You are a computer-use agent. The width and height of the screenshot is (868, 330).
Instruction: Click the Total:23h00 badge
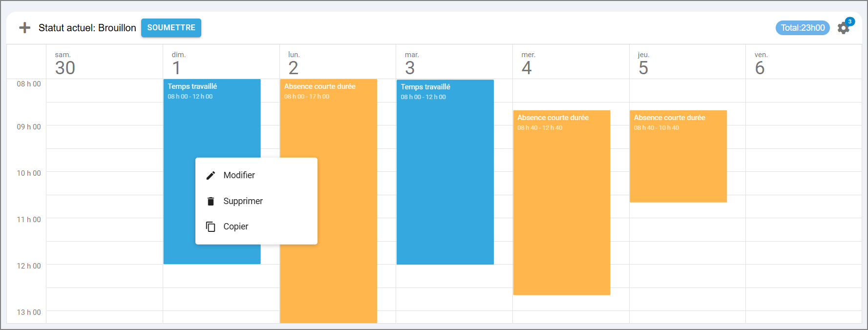tap(802, 28)
